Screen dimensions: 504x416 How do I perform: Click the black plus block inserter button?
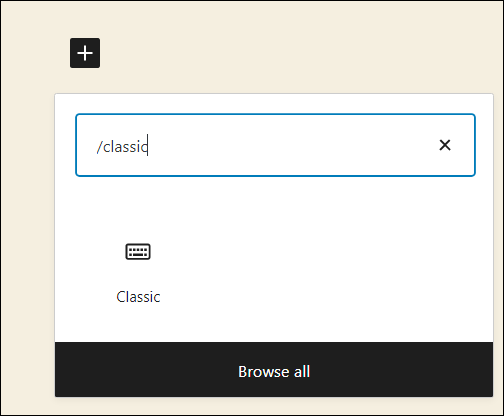[85, 53]
